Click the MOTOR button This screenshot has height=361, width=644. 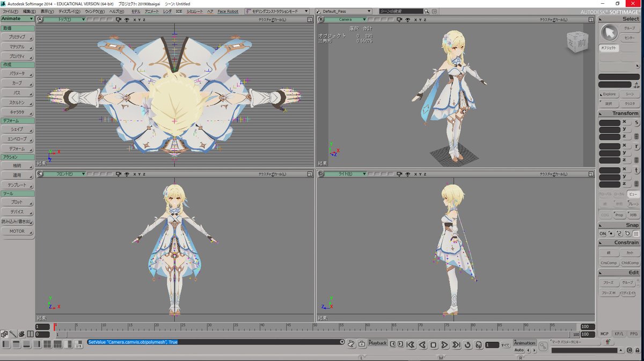17,232
